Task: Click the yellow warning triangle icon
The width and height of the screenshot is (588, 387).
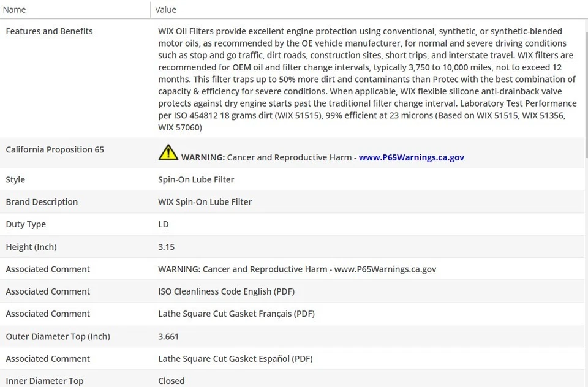Action: [168, 152]
